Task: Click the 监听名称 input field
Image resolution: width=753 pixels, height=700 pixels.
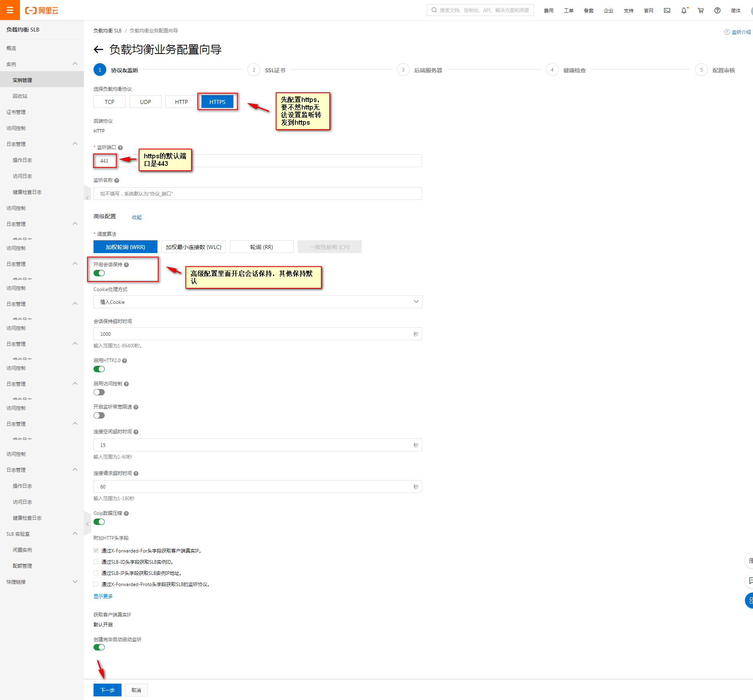Action: click(x=258, y=193)
